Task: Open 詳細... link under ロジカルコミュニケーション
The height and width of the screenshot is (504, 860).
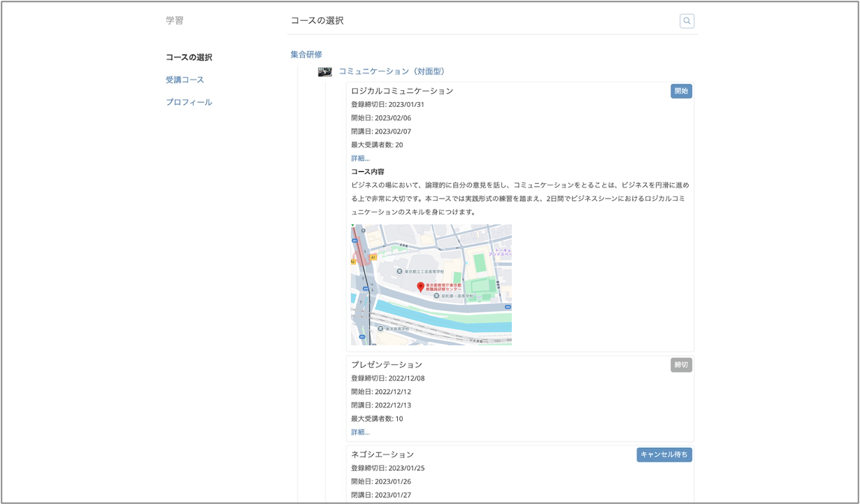Action: tap(360, 159)
